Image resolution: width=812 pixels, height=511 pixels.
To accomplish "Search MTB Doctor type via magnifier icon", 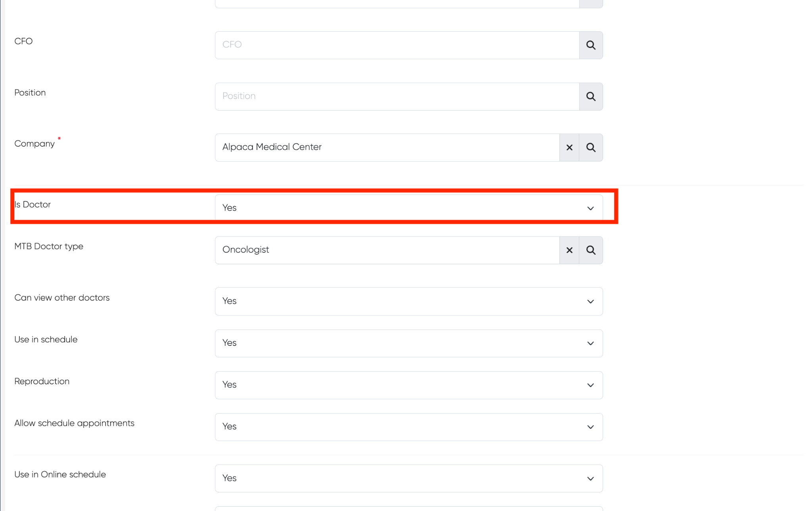I will (591, 250).
